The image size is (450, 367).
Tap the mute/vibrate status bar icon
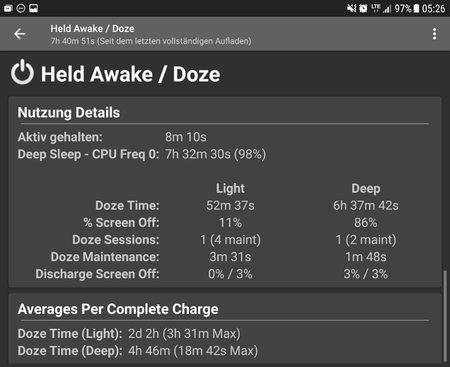[351, 8]
